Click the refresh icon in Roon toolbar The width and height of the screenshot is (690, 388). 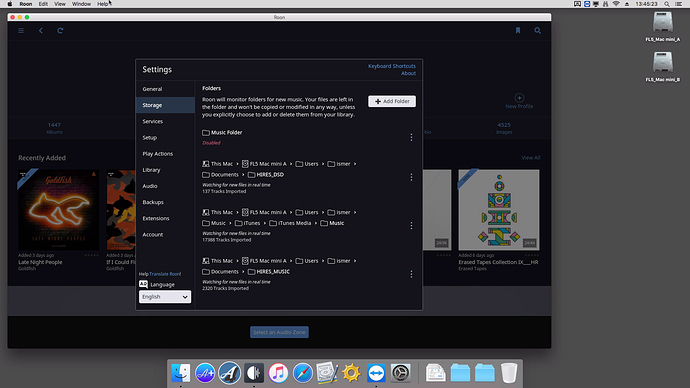tap(60, 30)
